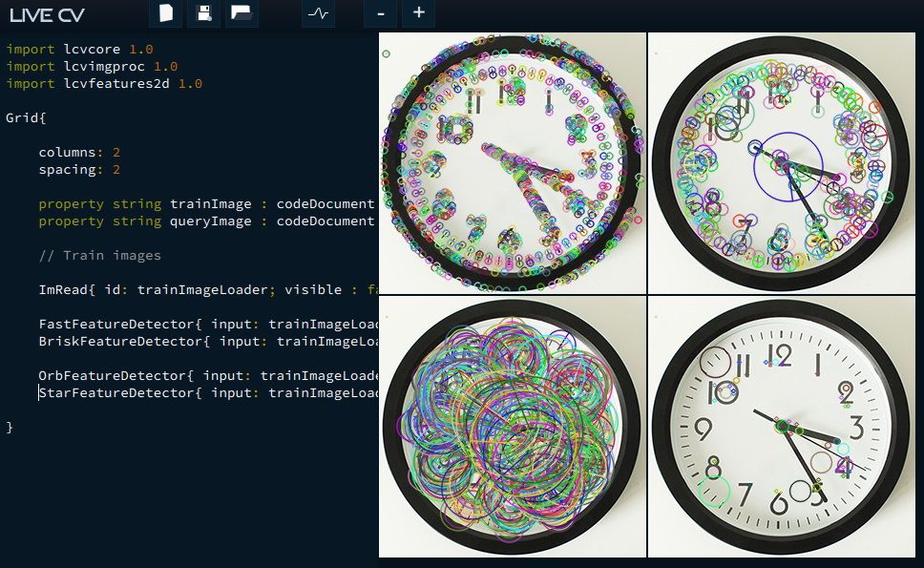Open an existing project file
The width and height of the screenshot is (924, 568).
tap(241, 13)
